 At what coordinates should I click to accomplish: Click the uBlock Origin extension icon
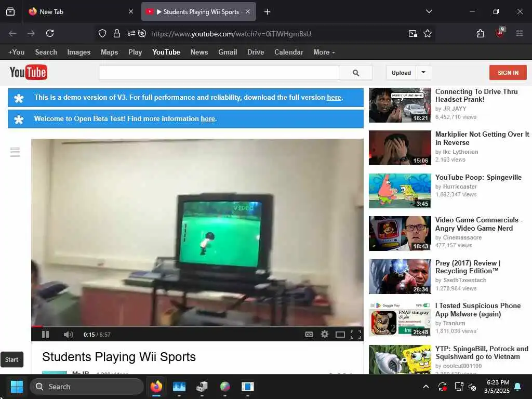click(500, 33)
